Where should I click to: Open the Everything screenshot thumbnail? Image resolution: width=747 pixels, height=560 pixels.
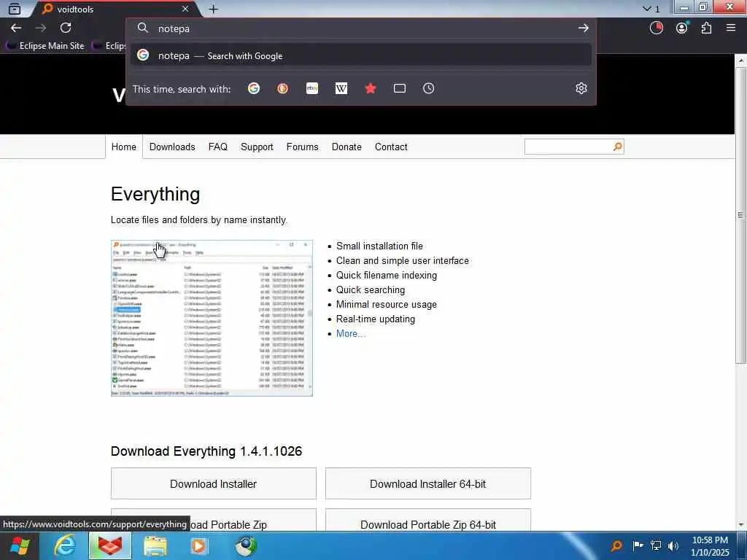[x=212, y=318]
